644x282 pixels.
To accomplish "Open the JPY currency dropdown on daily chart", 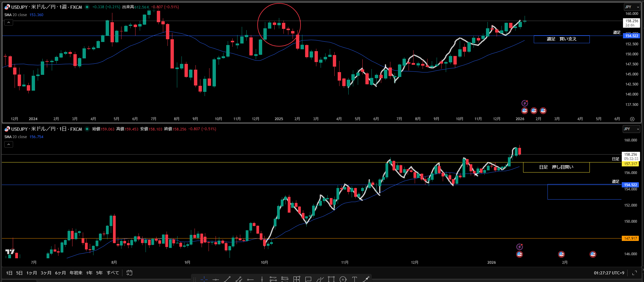I will 631,129.
